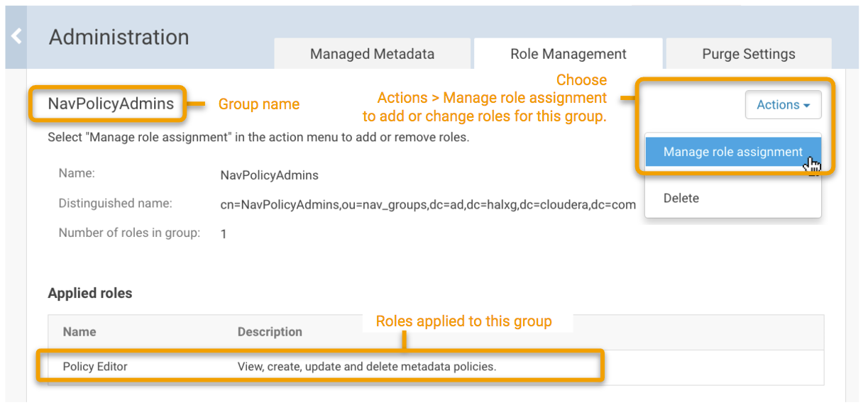The image size is (868, 410).
Task: Go to the Purge Settings tab
Action: pos(748,54)
